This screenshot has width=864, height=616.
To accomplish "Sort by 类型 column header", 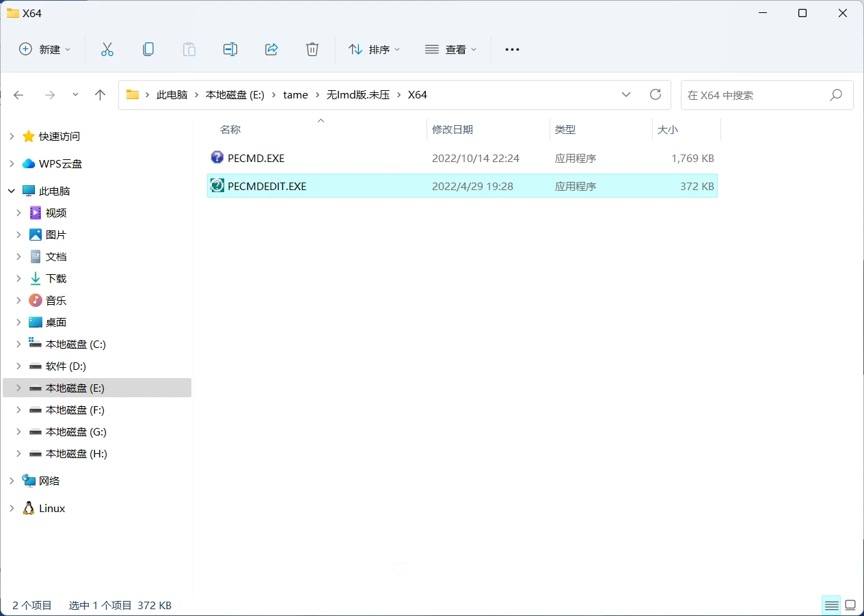I will tap(565, 129).
